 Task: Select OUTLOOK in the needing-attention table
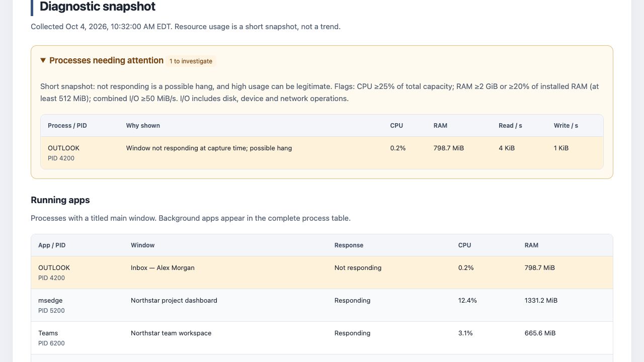[63, 148]
